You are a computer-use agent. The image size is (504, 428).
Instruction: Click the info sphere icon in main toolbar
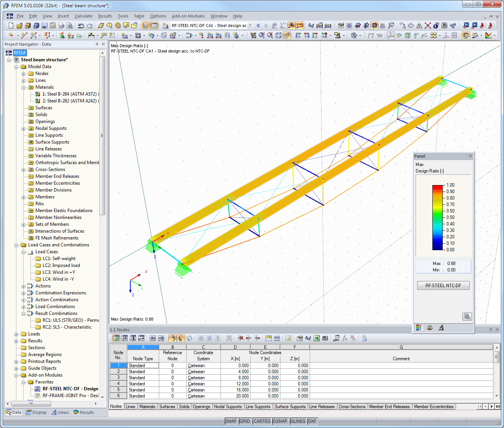[436, 26]
